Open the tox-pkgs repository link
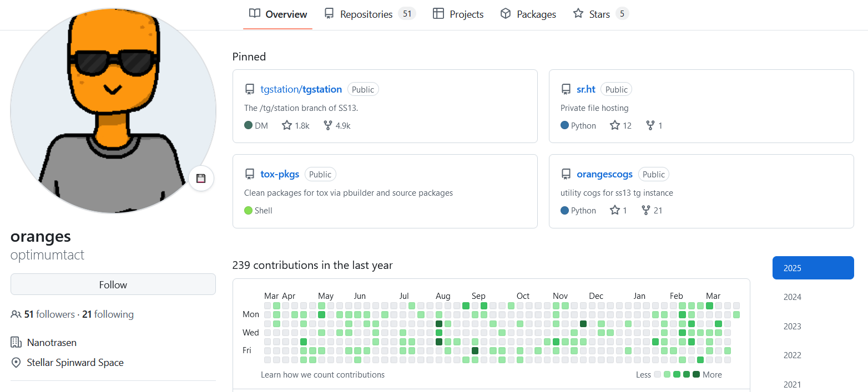Viewport: 868px width, 392px height. click(280, 174)
